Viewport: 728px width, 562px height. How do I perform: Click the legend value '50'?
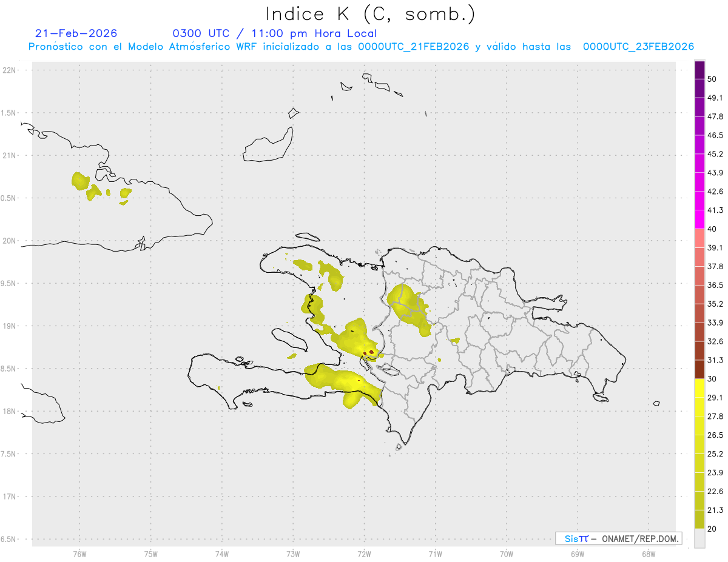click(712, 79)
